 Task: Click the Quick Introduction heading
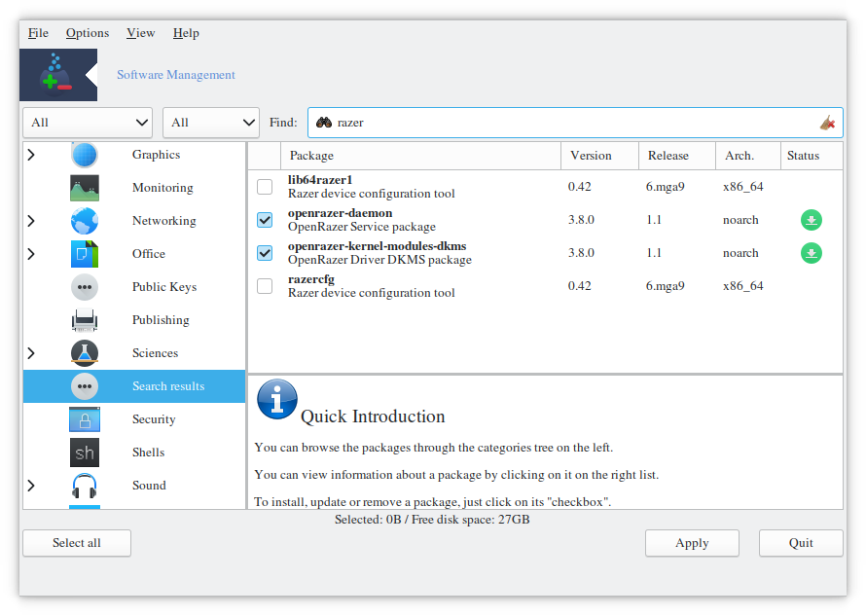pos(373,417)
